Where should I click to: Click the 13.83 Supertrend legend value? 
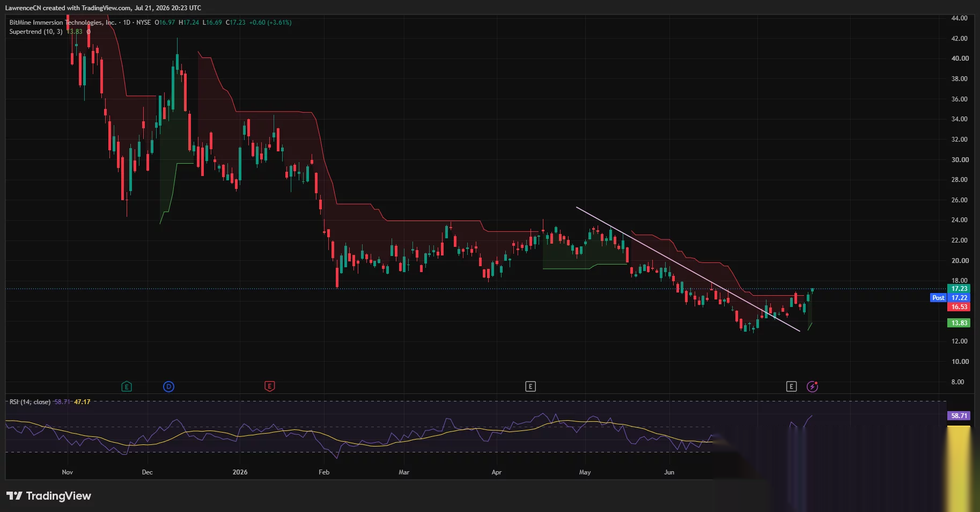75,32
